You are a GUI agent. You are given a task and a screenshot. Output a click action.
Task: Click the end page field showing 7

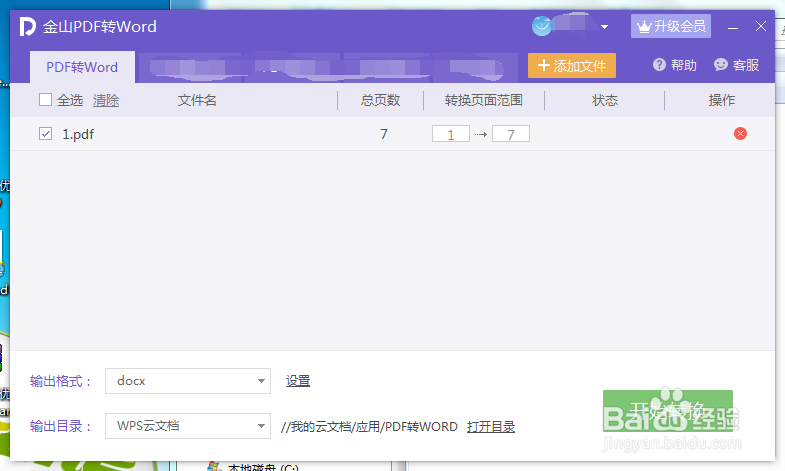click(x=511, y=134)
